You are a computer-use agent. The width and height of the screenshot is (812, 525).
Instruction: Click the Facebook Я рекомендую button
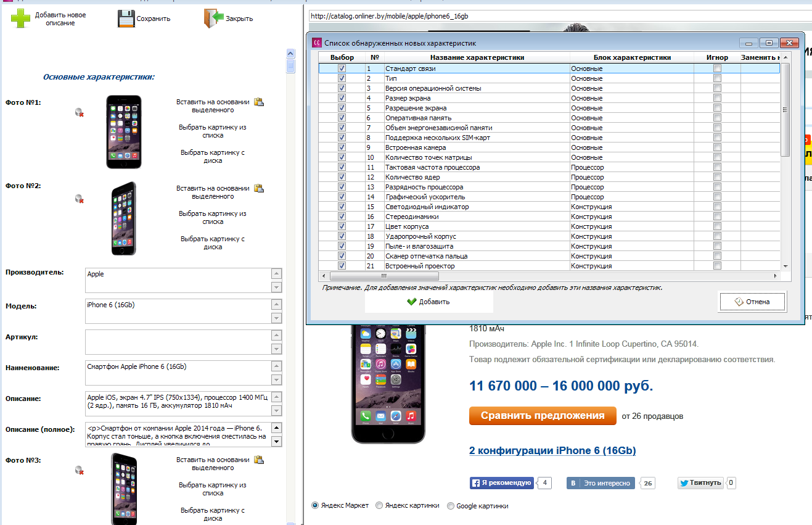tap(502, 483)
